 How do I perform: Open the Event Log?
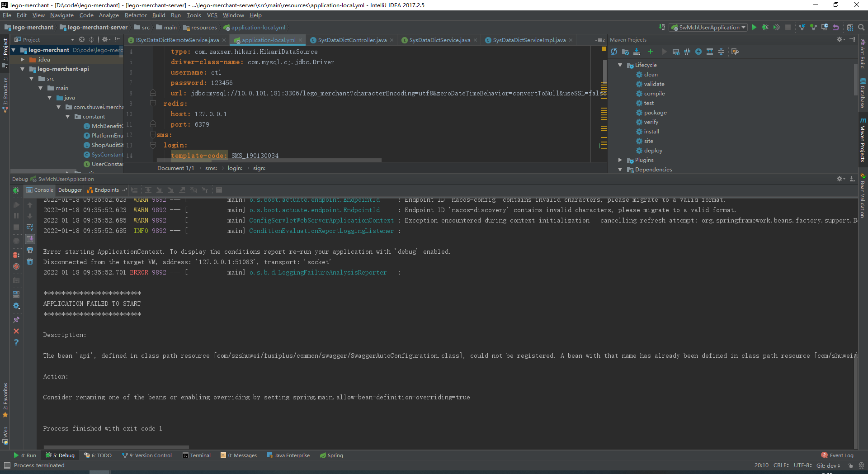tap(837, 455)
